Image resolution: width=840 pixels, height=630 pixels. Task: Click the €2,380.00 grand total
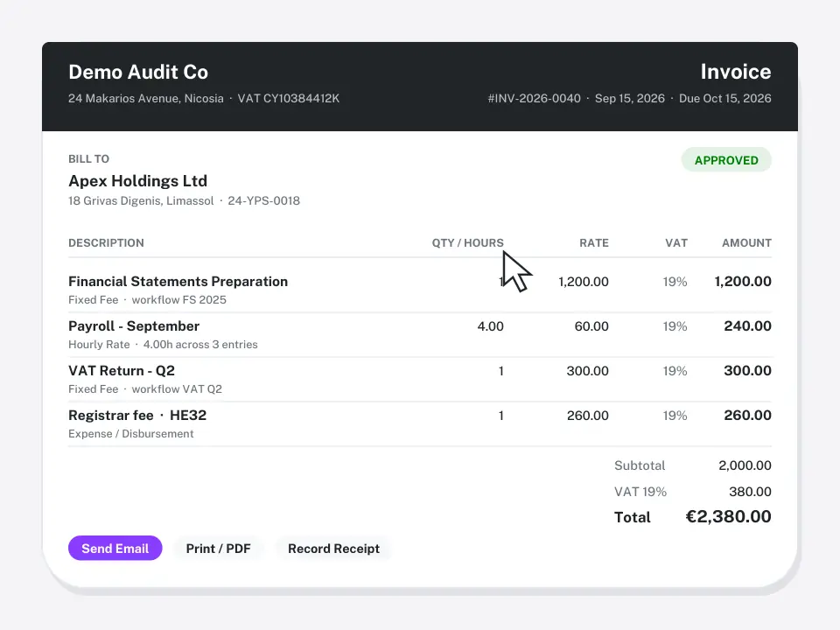click(x=729, y=516)
